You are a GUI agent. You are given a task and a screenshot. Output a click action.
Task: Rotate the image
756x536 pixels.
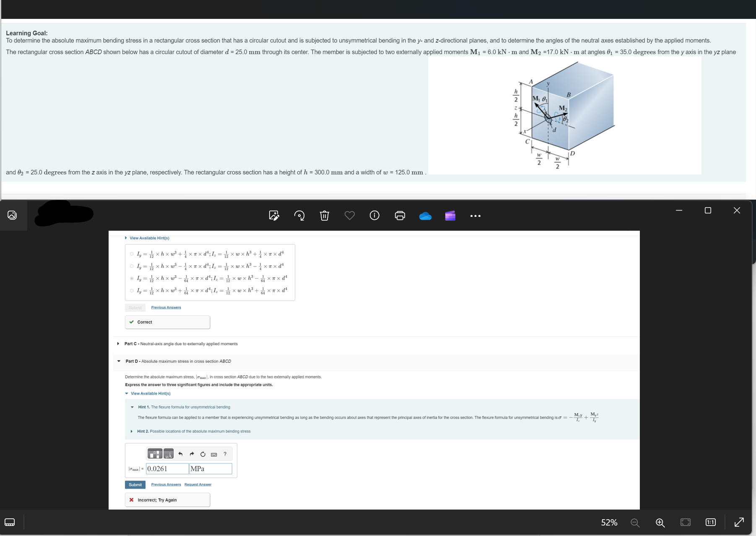click(x=299, y=216)
